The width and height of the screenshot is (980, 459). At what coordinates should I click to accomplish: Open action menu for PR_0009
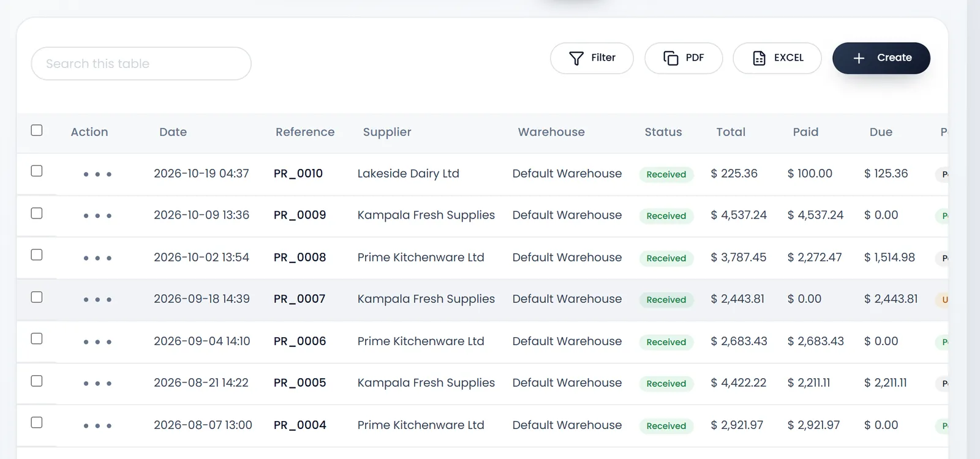pyautogui.click(x=97, y=216)
